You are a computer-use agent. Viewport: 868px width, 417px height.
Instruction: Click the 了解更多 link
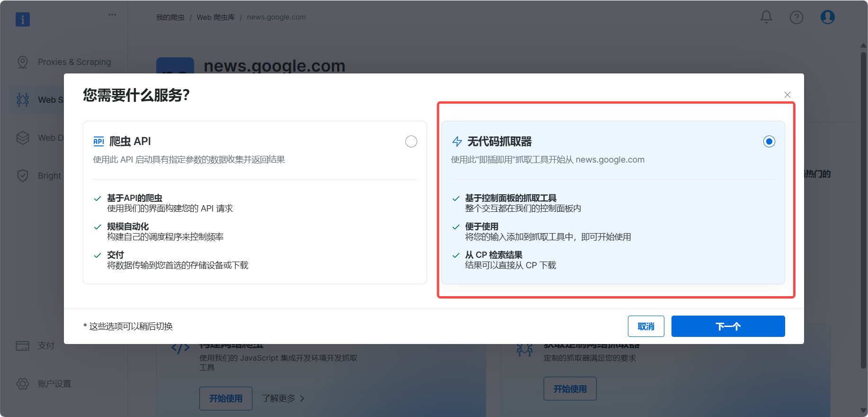(x=278, y=399)
